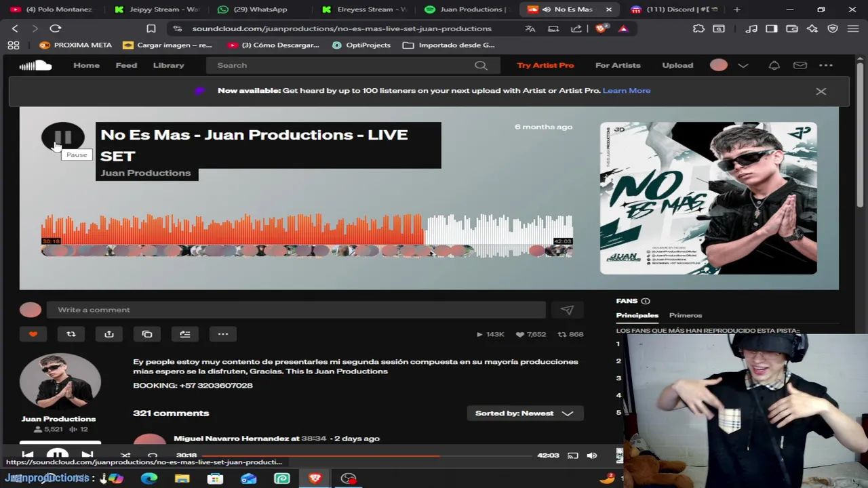Switch to the Primeros fans tab

point(686,315)
